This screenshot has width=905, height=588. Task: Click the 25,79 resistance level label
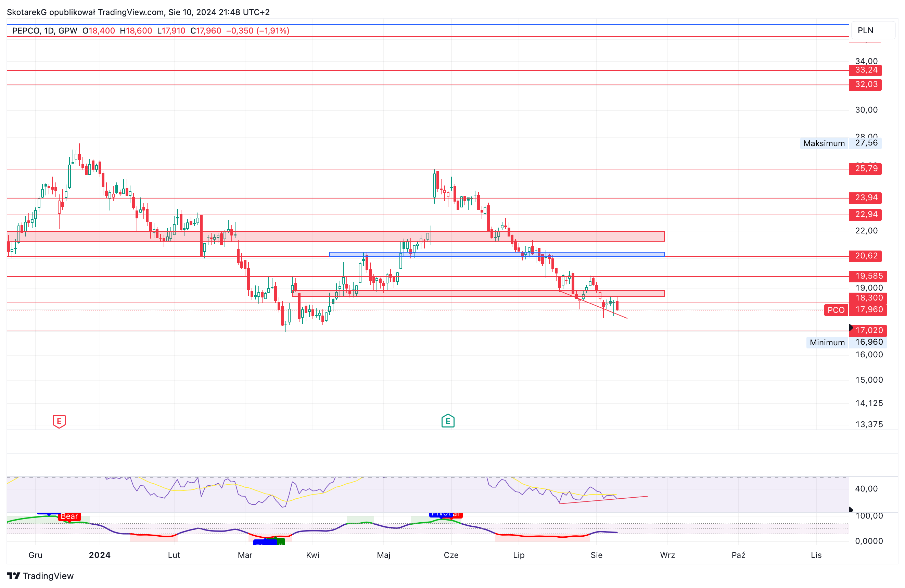pos(865,168)
